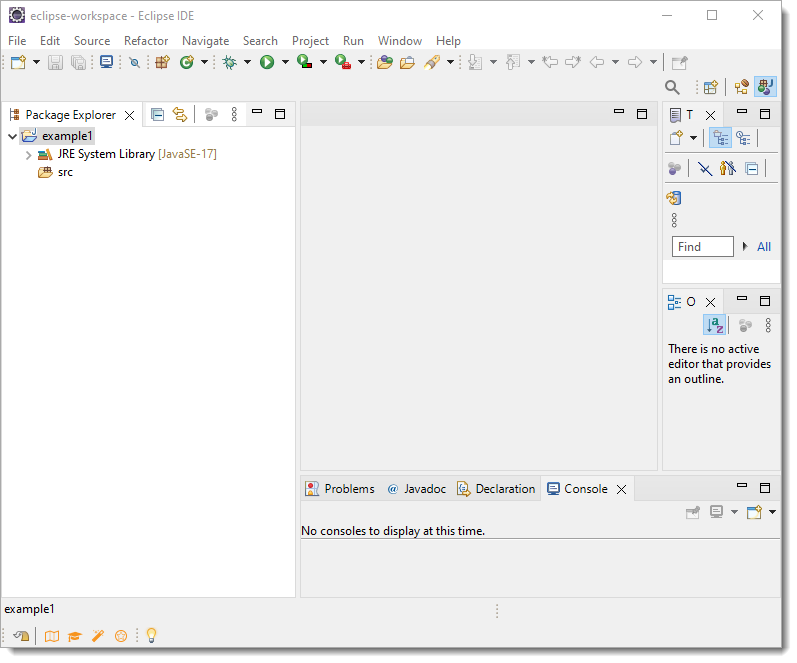Open the Window menu
The image size is (797, 663).
(x=400, y=41)
